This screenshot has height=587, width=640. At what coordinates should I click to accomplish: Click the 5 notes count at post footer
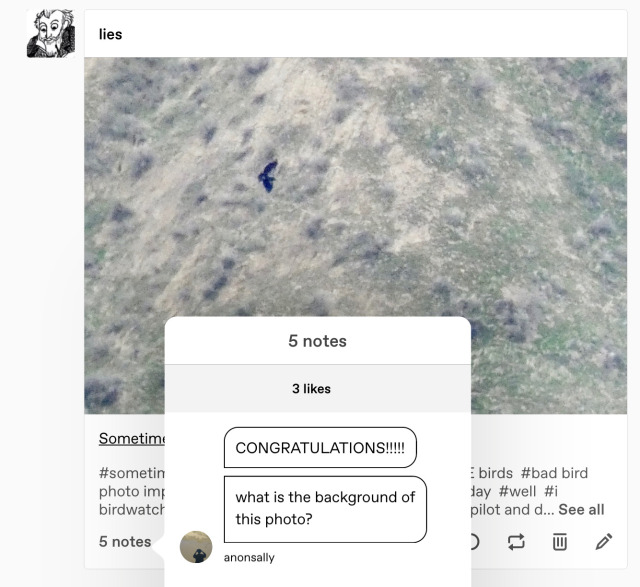[125, 542]
